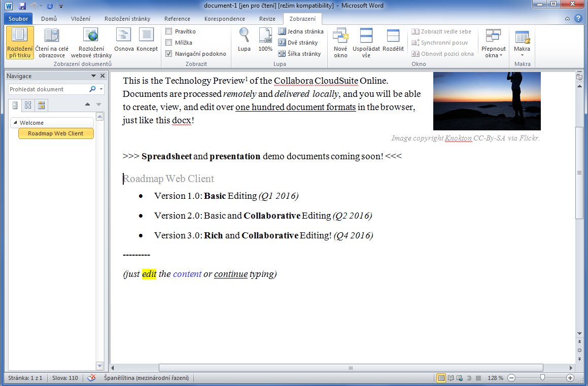
Task: Click Rozdělit window button
Action: [393, 40]
